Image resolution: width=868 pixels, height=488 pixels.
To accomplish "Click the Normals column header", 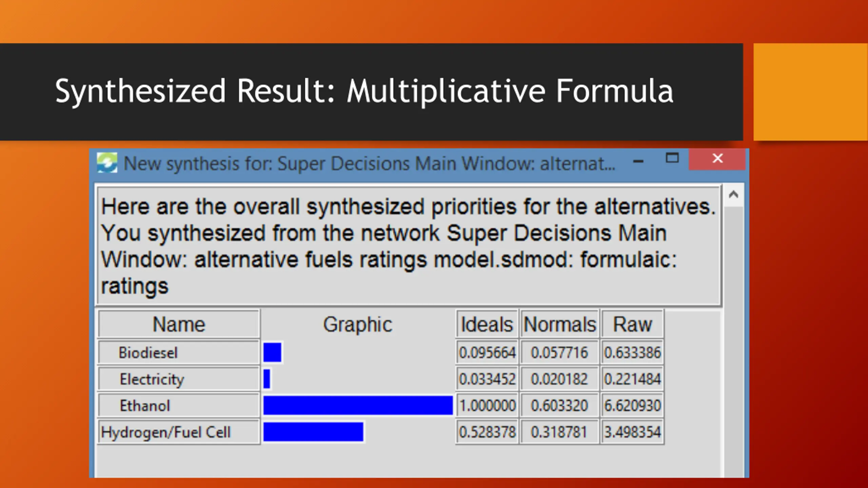I will 560,325.
